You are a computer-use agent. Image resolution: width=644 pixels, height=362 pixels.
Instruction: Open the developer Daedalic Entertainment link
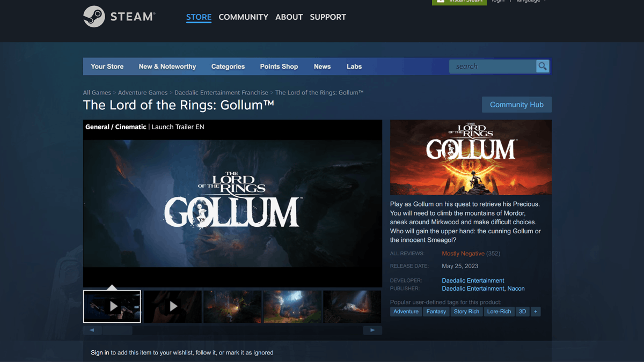(473, 280)
